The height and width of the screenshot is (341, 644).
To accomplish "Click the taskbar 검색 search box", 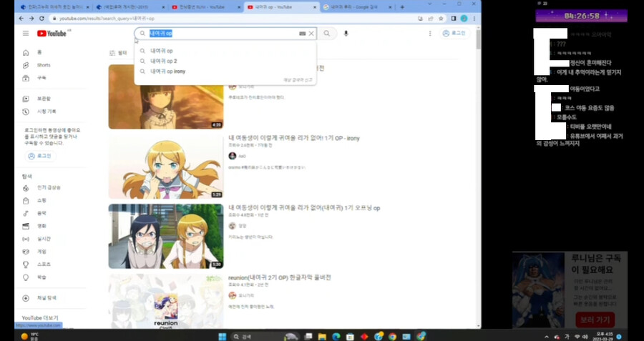I will point(255,337).
